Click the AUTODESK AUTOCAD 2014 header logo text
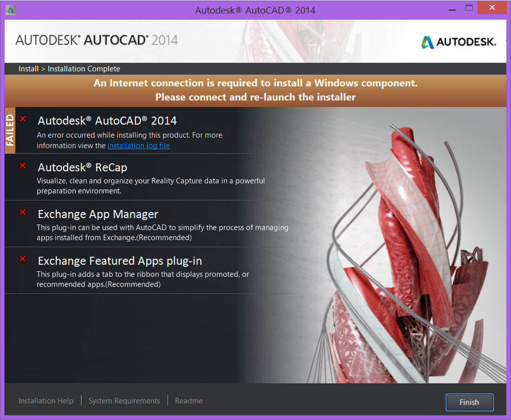The height and width of the screenshot is (420, 511). (97, 40)
